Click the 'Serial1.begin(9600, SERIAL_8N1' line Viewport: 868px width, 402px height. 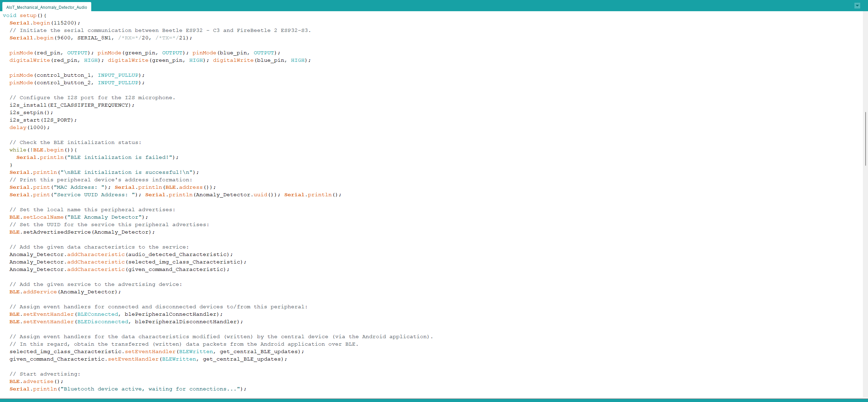tap(101, 38)
